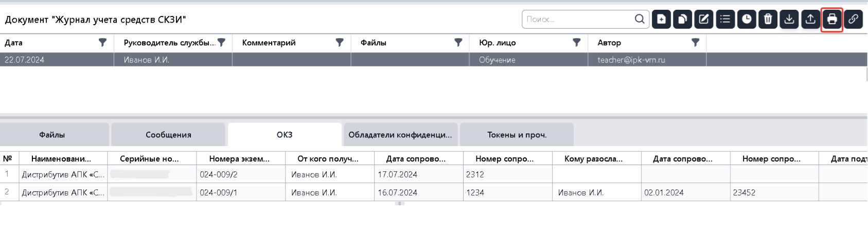
Task: Open the filter for the Комментарий column
Action: coord(340,43)
